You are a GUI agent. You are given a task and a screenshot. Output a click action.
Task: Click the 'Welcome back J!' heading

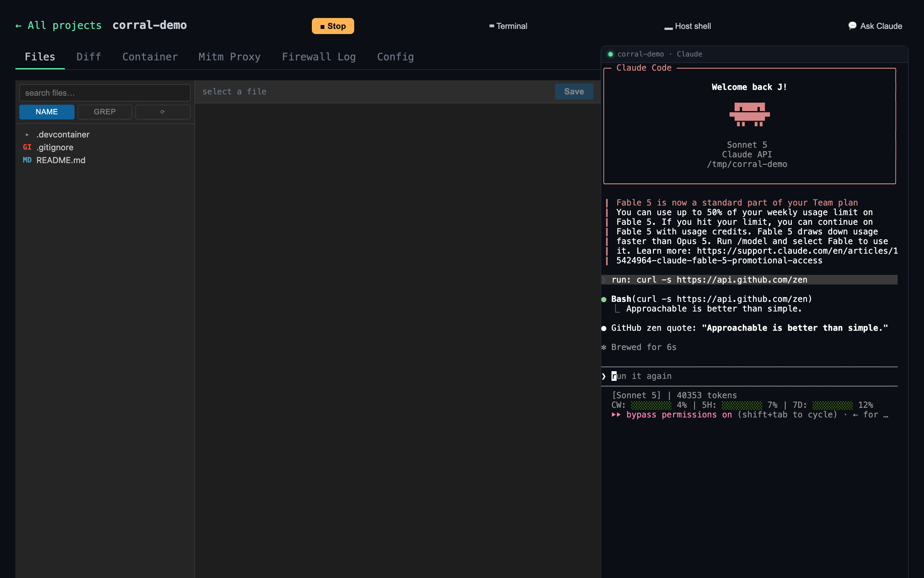pos(749,87)
